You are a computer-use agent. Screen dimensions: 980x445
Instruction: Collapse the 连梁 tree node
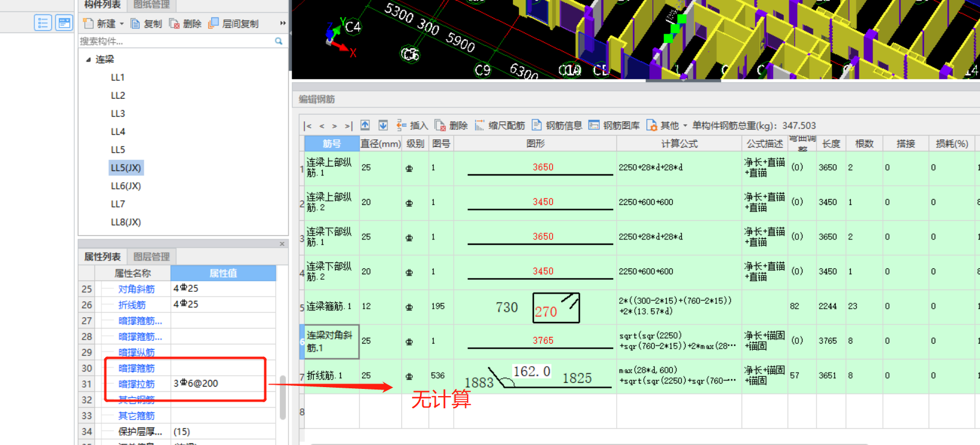click(x=88, y=59)
